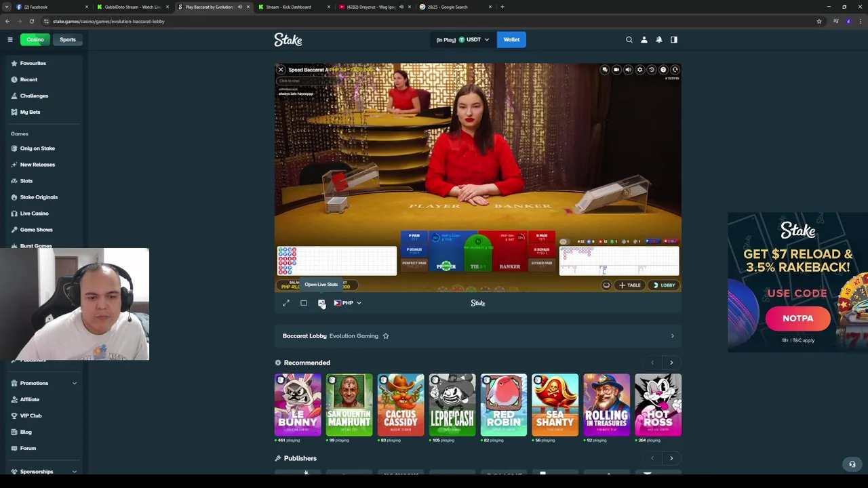Expand the Sponsorships sidebar section

point(75,472)
